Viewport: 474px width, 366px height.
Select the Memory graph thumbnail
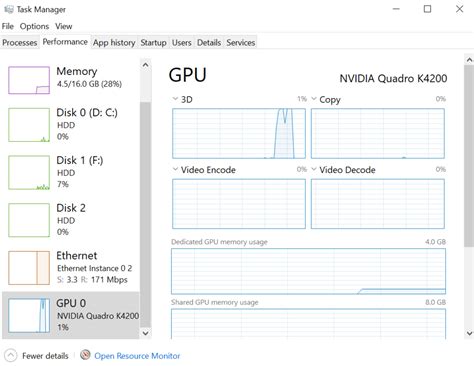pos(29,80)
